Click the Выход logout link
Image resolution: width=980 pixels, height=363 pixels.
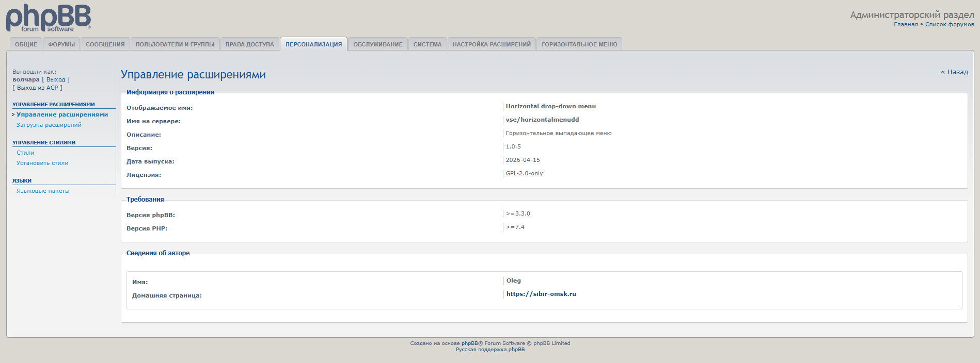pyautogui.click(x=56, y=80)
